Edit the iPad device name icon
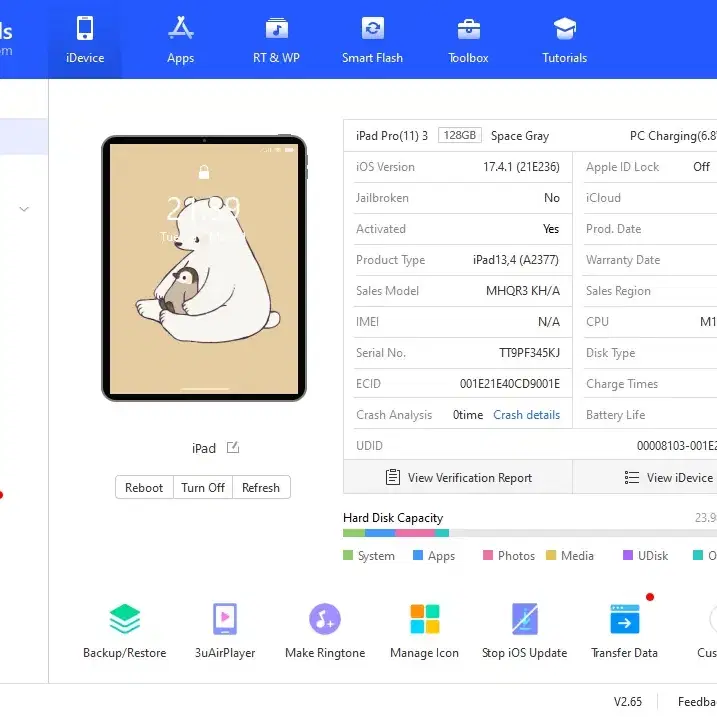This screenshot has height=717, width=717. click(x=233, y=447)
